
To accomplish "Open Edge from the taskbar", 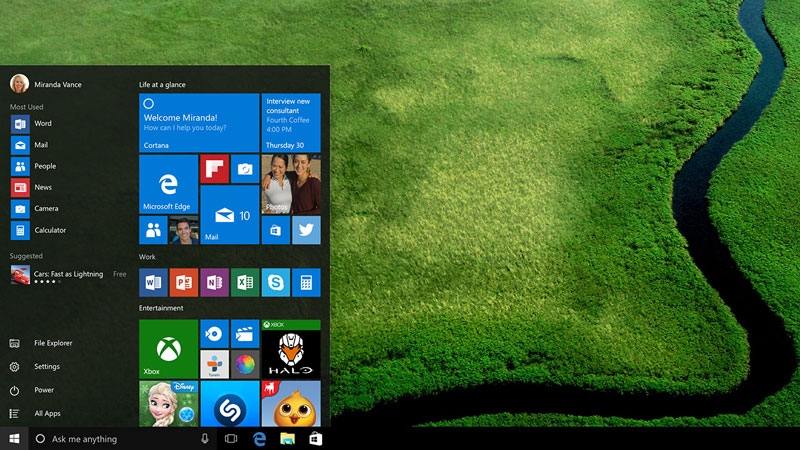I will coord(260,439).
